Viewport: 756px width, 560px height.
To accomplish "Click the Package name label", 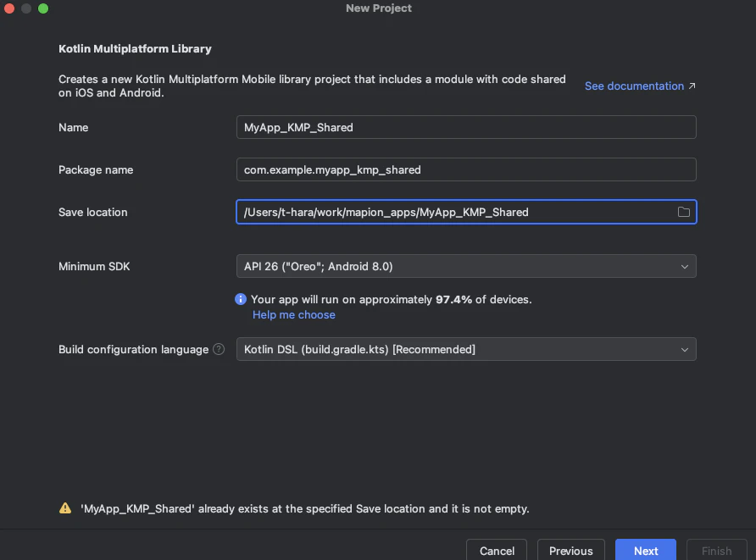I will tap(96, 169).
